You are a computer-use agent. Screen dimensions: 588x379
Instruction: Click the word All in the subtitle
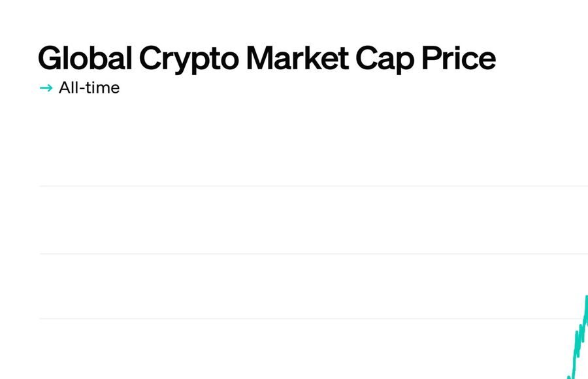pyautogui.click(x=69, y=88)
